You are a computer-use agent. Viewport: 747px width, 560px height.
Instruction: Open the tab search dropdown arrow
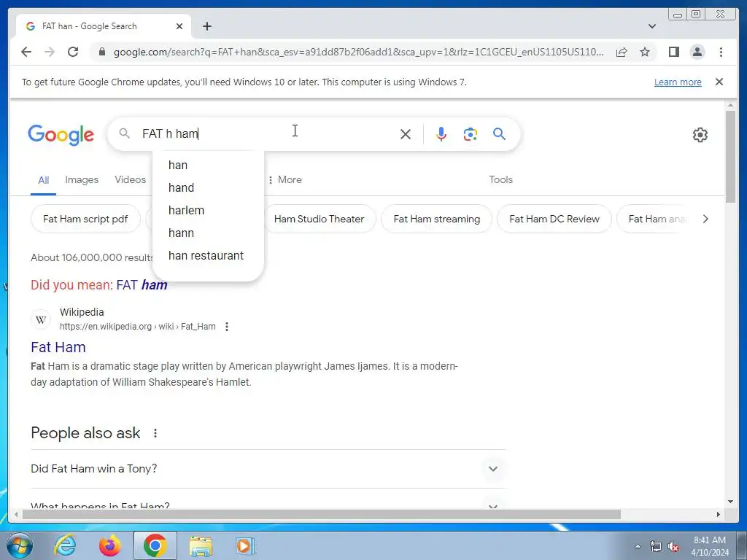pos(651,26)
